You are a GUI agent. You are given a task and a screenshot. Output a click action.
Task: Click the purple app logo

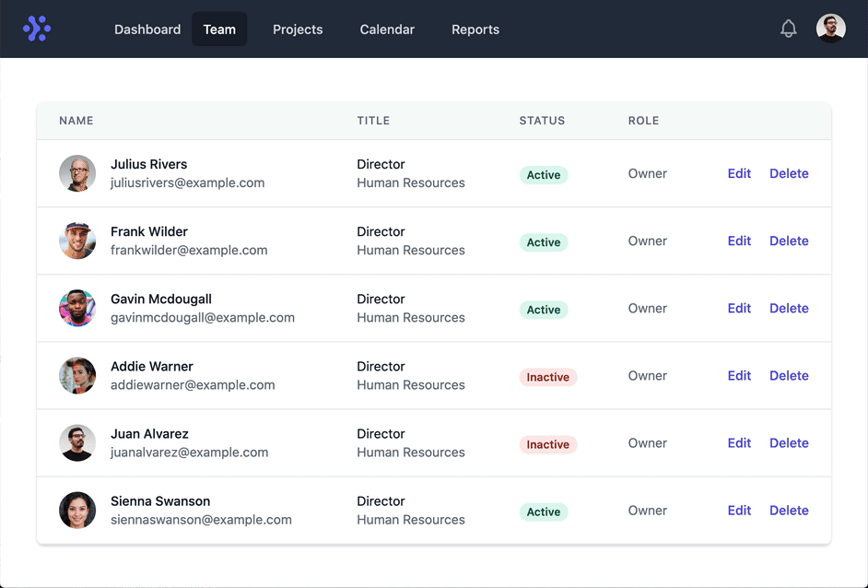pyautogui.click(x=37, y=29)
